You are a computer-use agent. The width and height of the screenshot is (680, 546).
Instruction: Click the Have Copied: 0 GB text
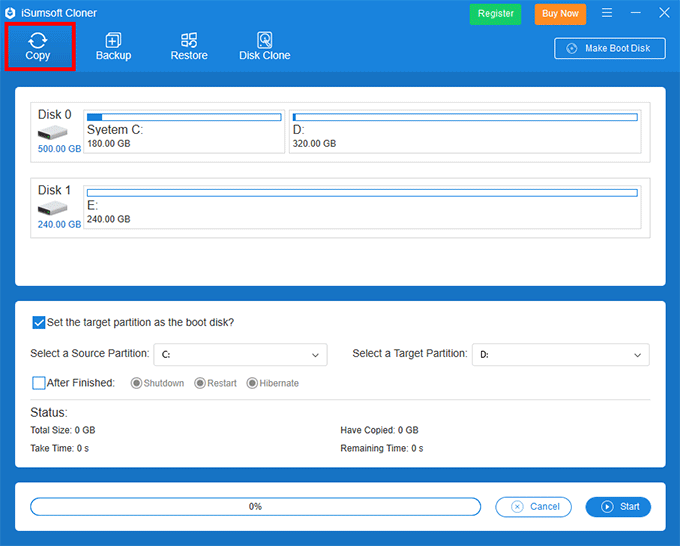[x=379, y=430]
